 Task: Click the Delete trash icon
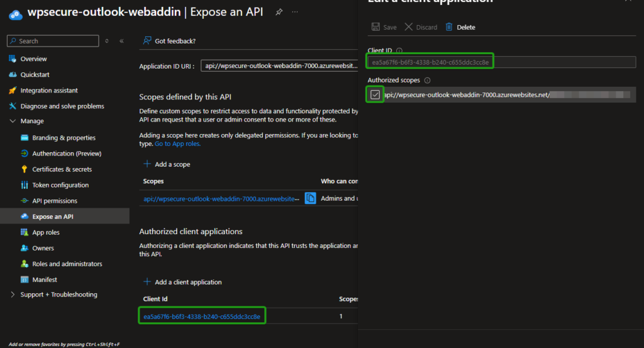click(x=449, y=27)
